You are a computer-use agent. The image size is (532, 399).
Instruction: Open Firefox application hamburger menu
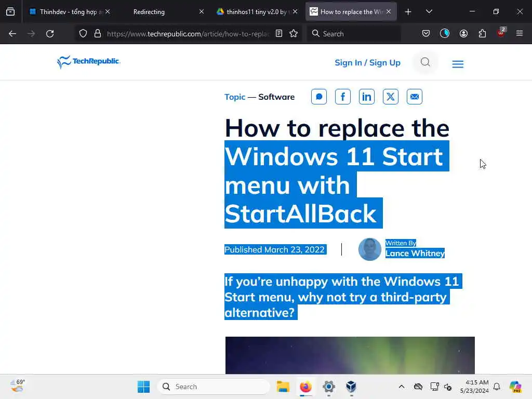pyautogui.click(x=520, y=33)
